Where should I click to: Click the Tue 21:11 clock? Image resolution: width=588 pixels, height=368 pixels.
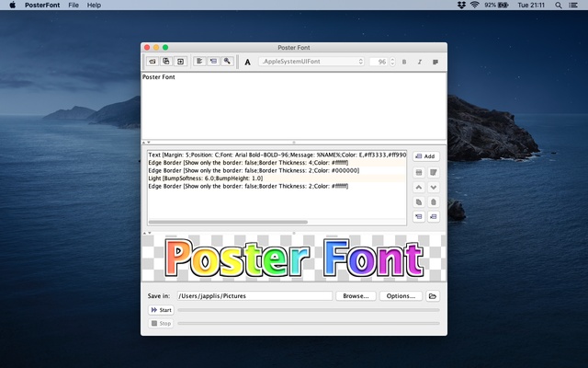(531, 6)
